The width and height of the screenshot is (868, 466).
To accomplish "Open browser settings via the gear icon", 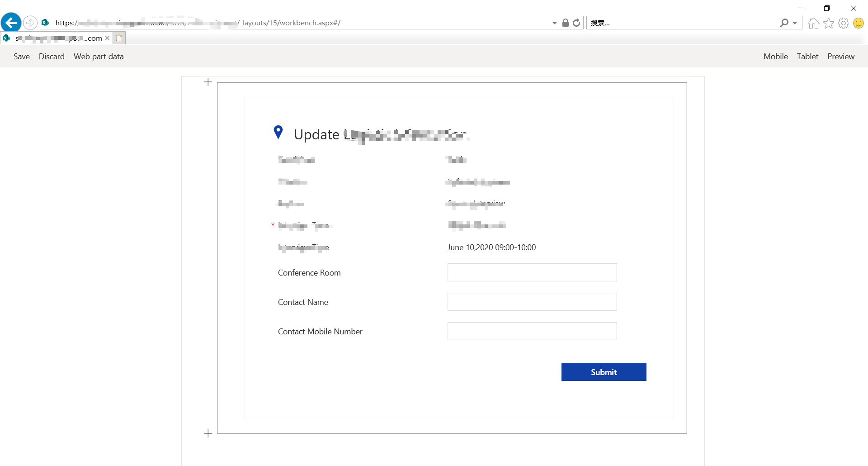I will [844, 23].
